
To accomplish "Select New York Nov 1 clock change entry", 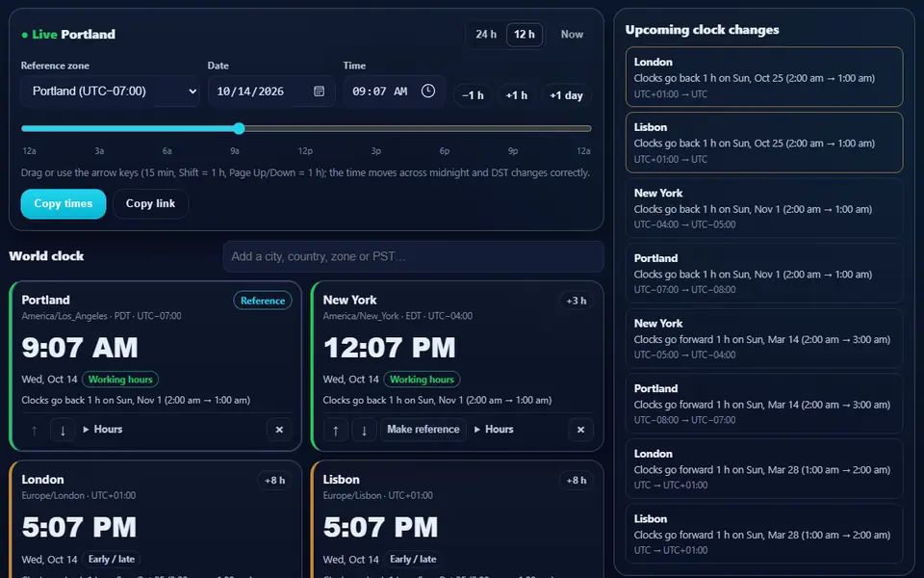I will (764, 208).
